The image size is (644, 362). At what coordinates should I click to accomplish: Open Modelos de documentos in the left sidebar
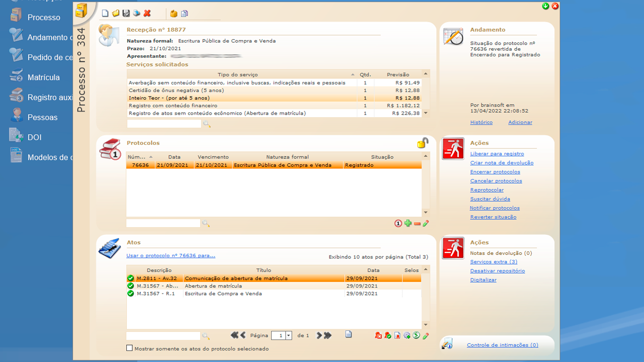coord(50,157)
